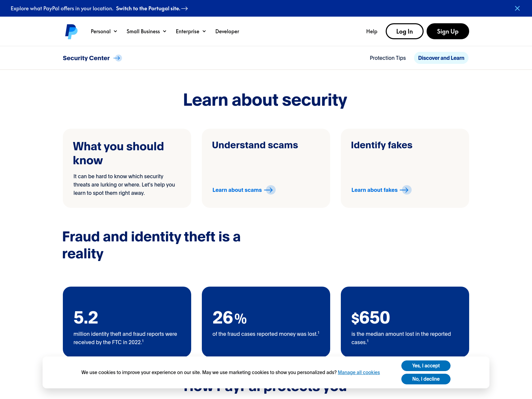Click text about FTC reports in 2022
Image resolution: width=532 pixels, height=399 pixels.
pos(125,338)
